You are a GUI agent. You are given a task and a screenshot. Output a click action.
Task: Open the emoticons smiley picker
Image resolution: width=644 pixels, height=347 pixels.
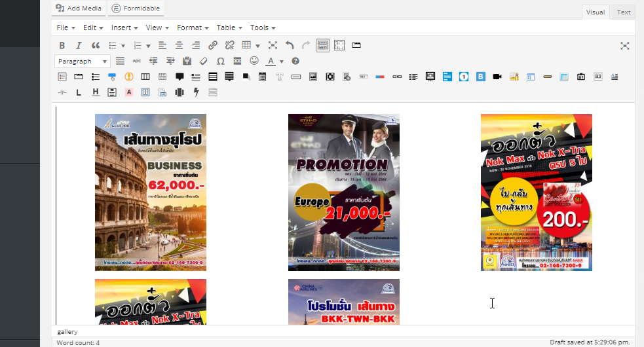254,61
